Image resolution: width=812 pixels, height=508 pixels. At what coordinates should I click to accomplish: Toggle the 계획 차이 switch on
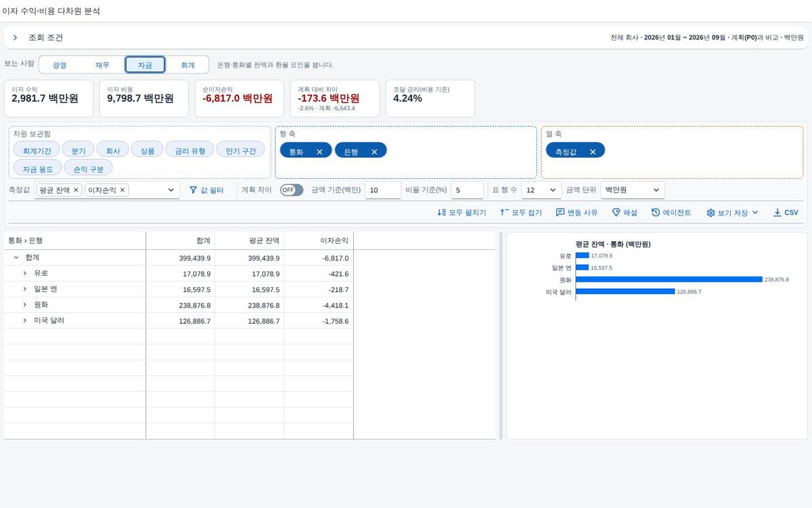pyautogui.click(x=292, y=190)
